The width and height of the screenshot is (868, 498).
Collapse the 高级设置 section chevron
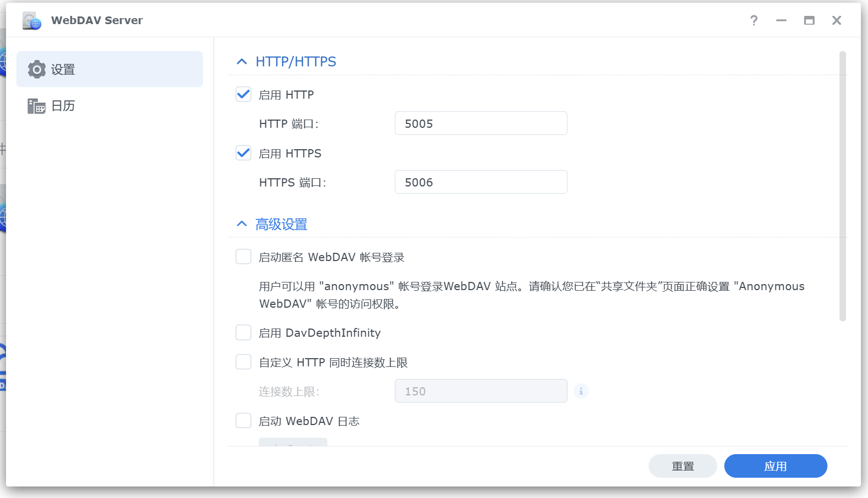242,224
